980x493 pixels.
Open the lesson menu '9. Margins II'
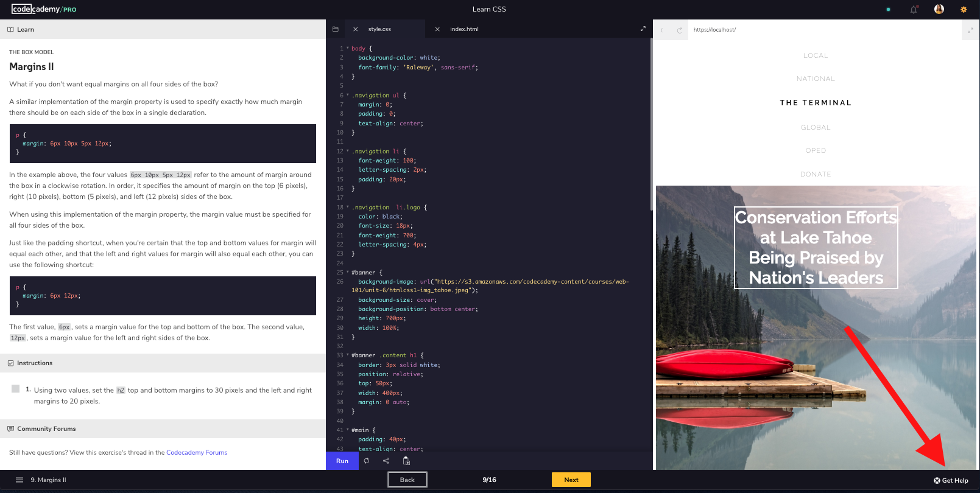[x=41, y=480]
